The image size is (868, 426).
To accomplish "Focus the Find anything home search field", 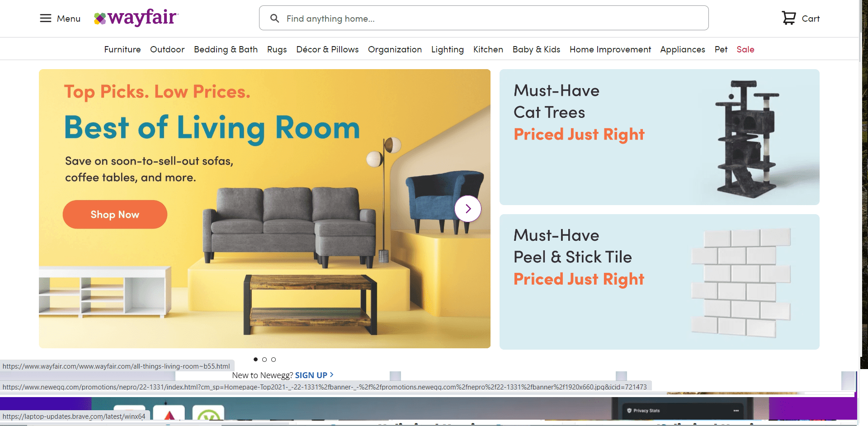I will click(493, 19).
